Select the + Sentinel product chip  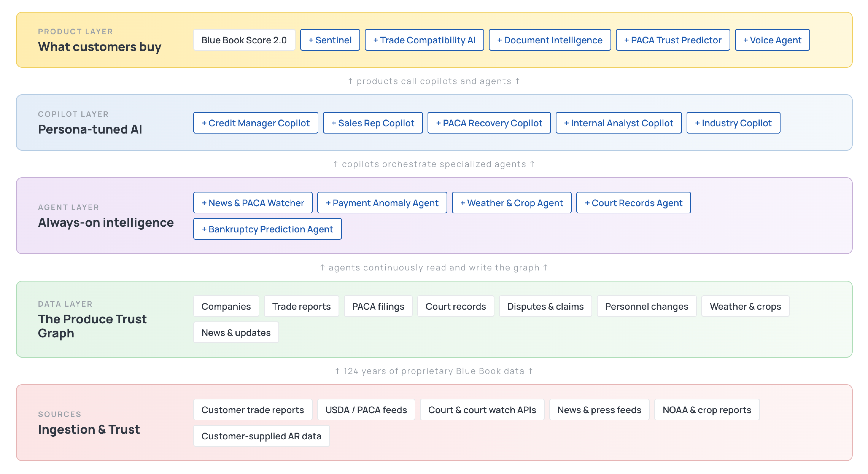coord(330,40)
